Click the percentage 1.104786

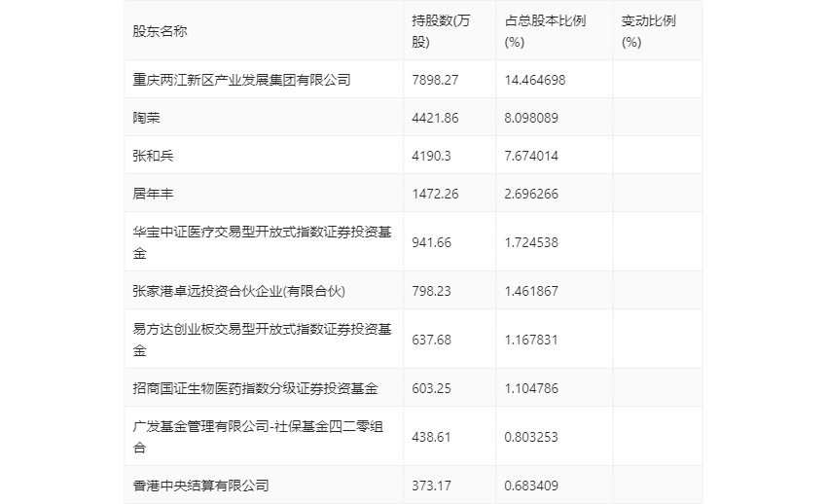[x=531, y=388]
